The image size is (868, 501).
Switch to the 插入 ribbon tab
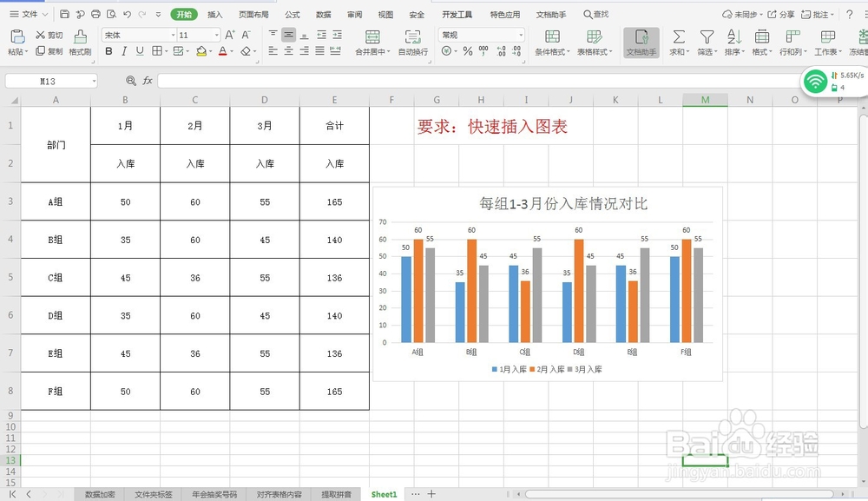214,15
